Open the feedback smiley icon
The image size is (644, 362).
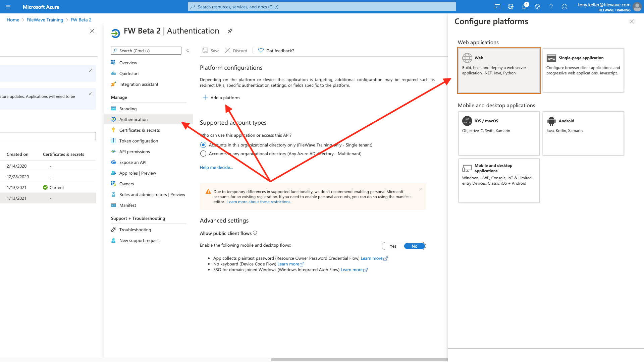click(565, 7)
